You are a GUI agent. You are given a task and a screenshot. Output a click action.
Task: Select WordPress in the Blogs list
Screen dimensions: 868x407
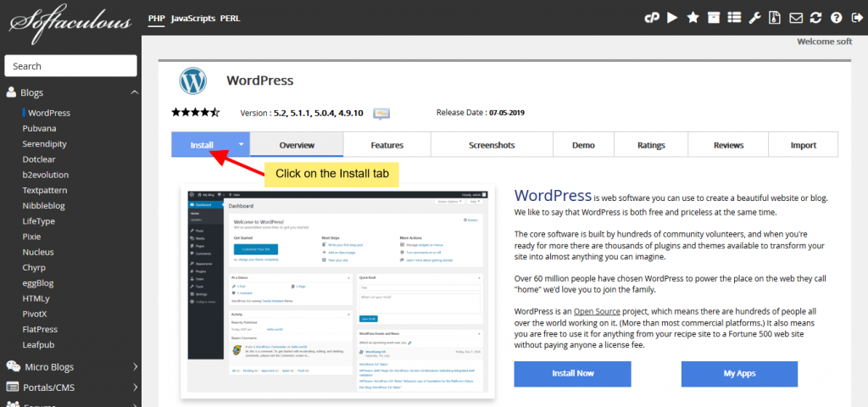(49, 113)
